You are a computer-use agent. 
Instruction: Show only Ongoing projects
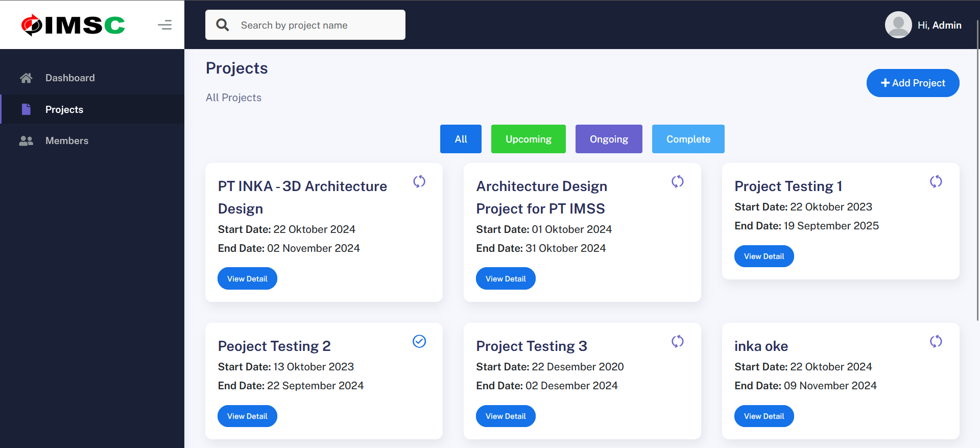tap(608, 139)
